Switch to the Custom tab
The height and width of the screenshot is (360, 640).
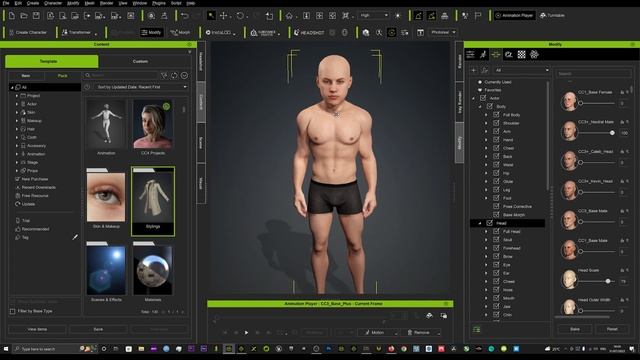point(140,61)
